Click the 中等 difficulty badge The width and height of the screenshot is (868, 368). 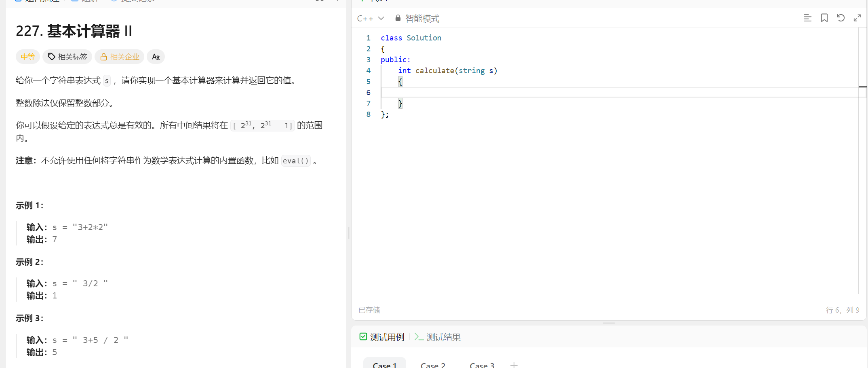pyautogui.click(x=28, y=57)
